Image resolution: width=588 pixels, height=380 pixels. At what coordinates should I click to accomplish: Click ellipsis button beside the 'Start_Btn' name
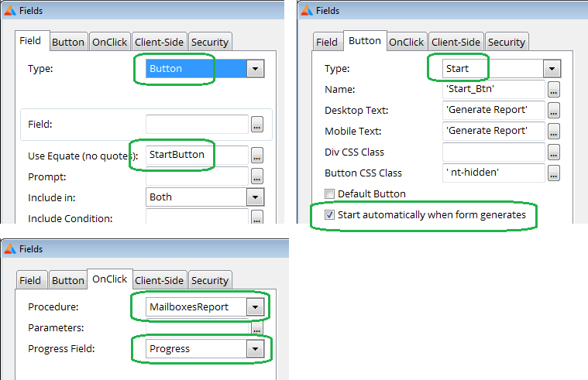coord(553,90)
